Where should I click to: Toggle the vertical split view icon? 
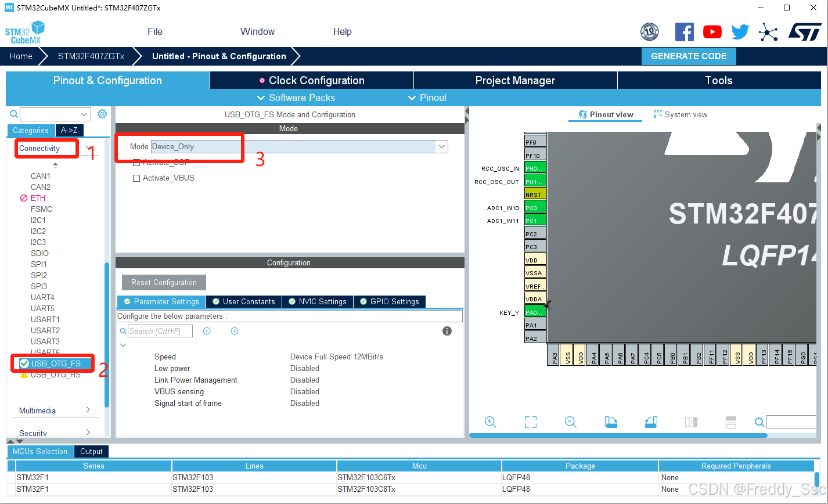click(x=691, y=422)
